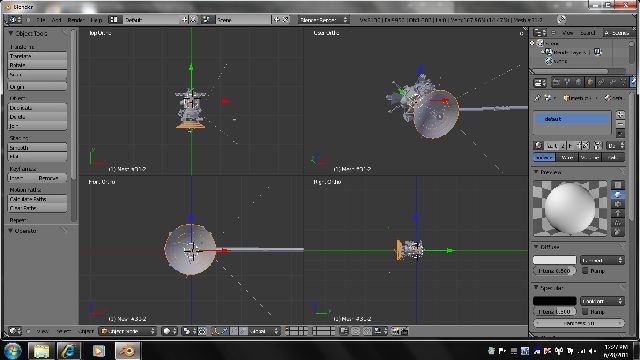The width and height of the screenshot is (640, 360).
Task: Open the outliner display mode dropdown
Action: [619, 33]
